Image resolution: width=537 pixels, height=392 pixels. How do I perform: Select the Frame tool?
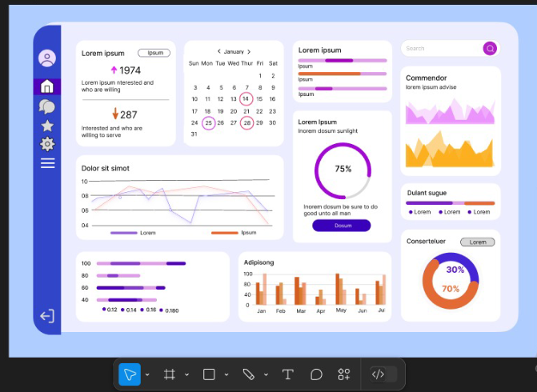coord(170,374)
